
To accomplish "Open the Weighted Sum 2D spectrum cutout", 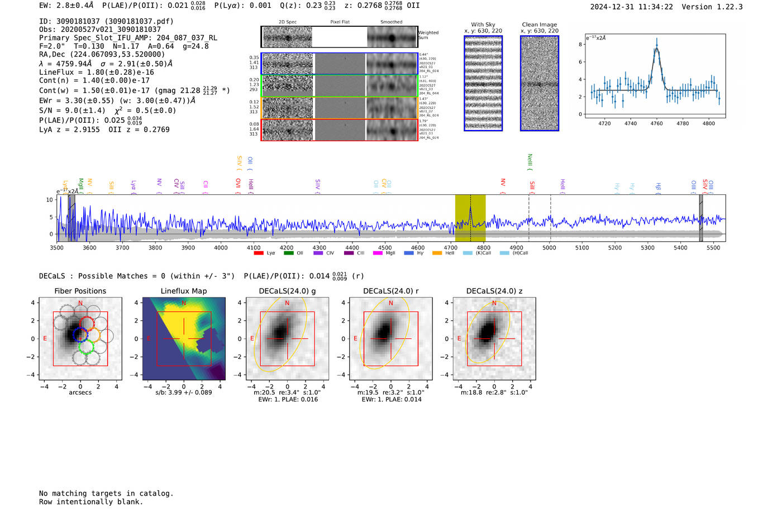I will click(x=287, y=37).
